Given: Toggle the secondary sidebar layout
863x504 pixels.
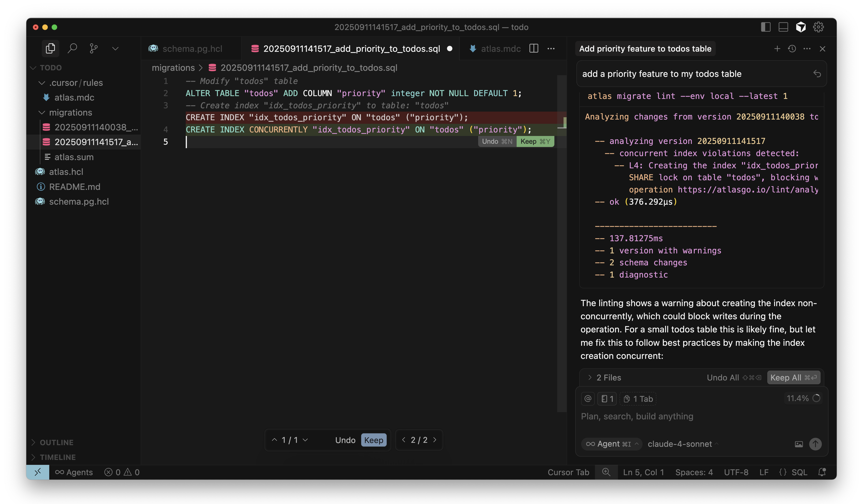Looking at the screenshot, I should 766,27.
